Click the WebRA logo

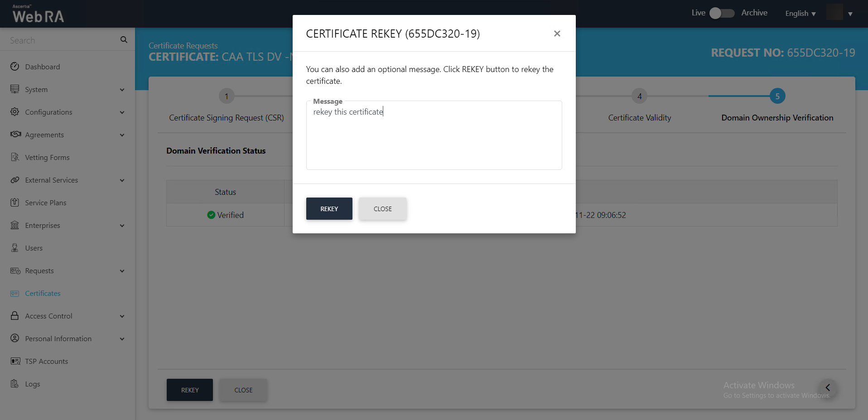[x=38, y=14]
